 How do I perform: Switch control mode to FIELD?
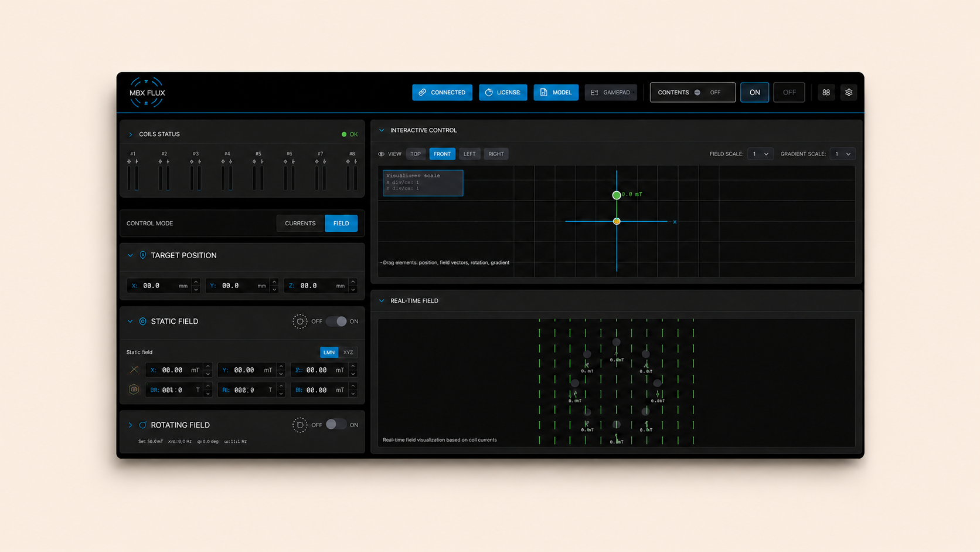[341, 223]
